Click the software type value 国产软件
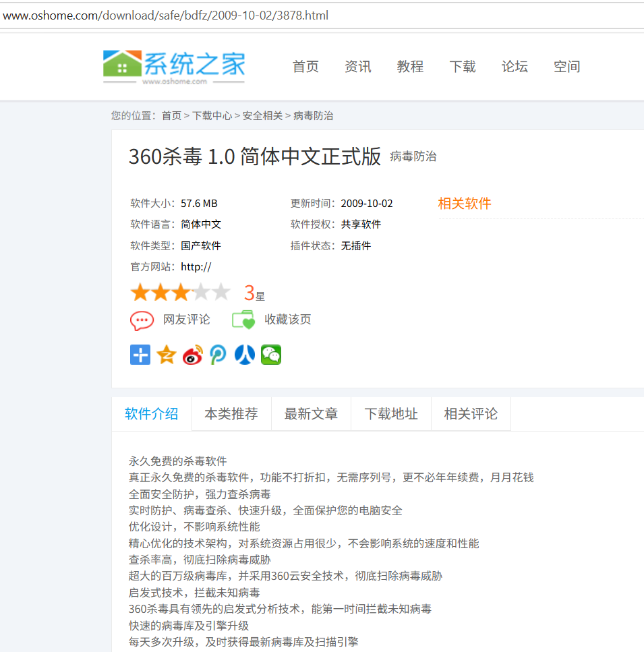 click(x=201, y=245)
